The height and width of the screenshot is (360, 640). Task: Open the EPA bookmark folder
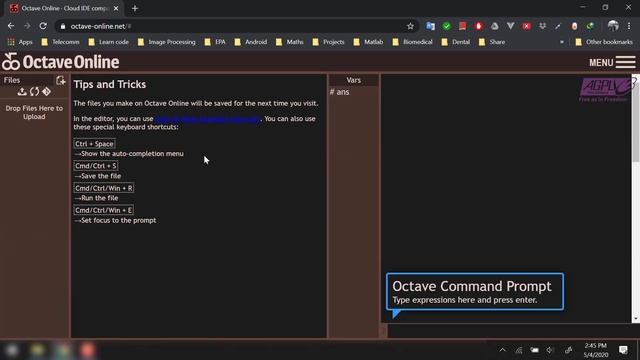coord(215,42)
